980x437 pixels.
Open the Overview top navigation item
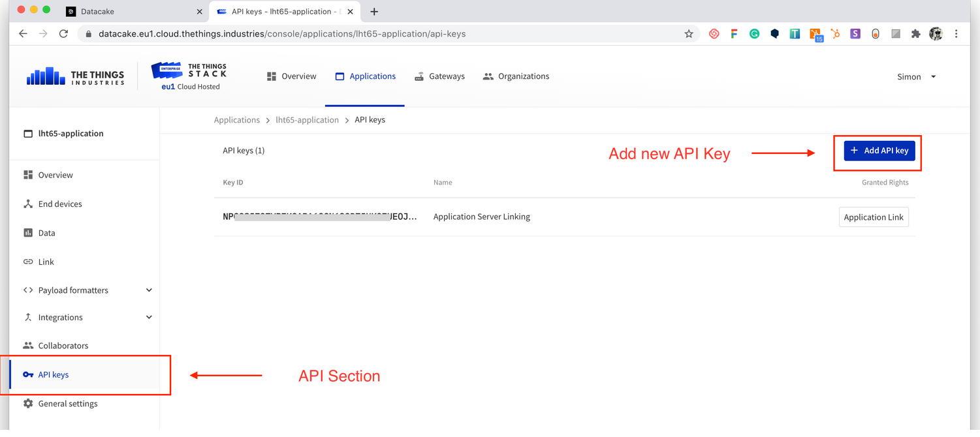click(292, 76)
